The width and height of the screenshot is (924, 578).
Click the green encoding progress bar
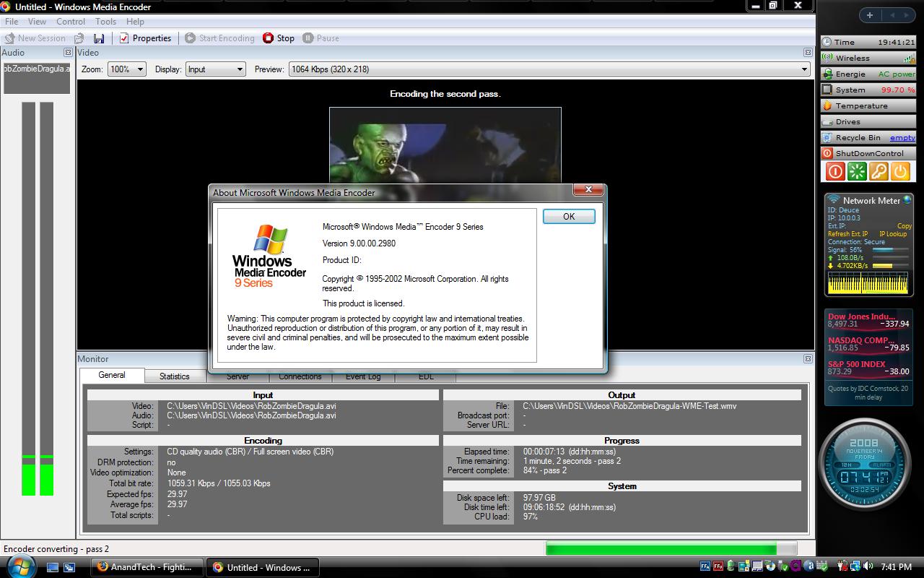pyautogui.click(x=661, y=548)
